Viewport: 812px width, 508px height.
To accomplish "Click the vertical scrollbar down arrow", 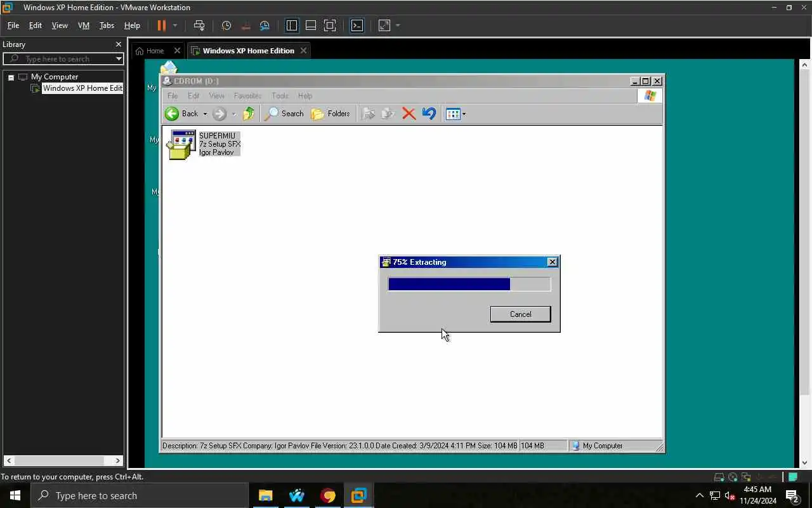I will (805, 463).
